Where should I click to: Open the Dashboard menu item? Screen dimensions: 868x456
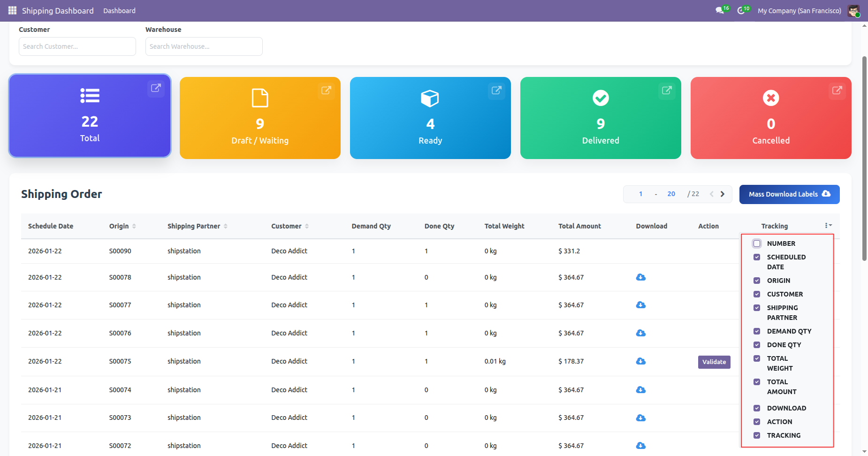(119, 11)
